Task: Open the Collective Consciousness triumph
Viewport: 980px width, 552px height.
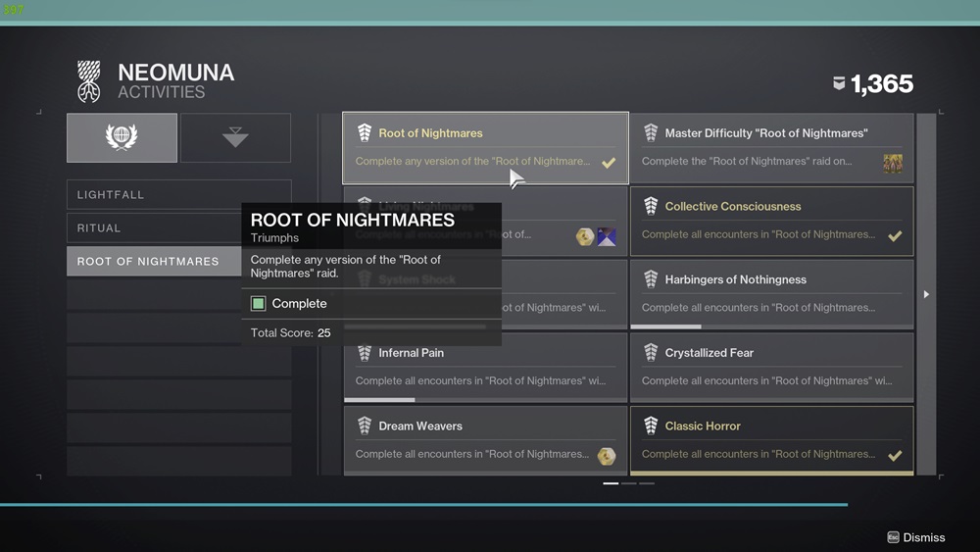Action: click(x=772, y=222)
